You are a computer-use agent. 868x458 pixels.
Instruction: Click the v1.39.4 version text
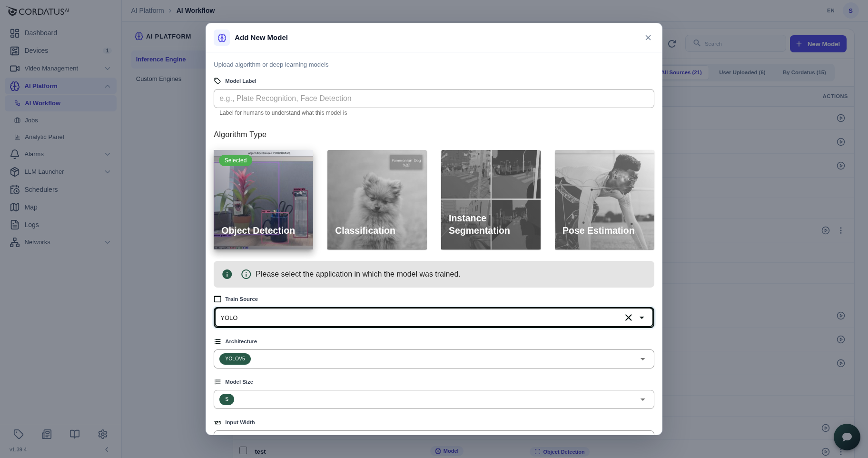click(18, 449)
